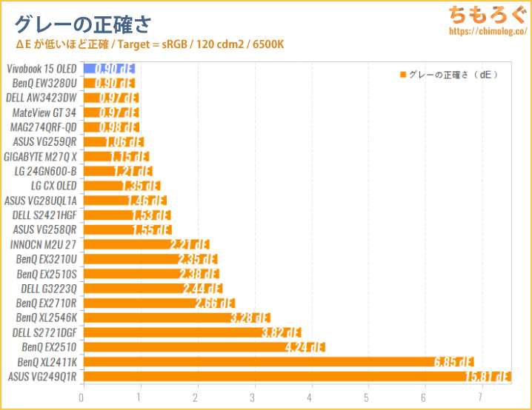The width and height of the screenshot is (532, 410).
Task: Click the 1.46 dE bar value
Action: (x=147, y=201)
